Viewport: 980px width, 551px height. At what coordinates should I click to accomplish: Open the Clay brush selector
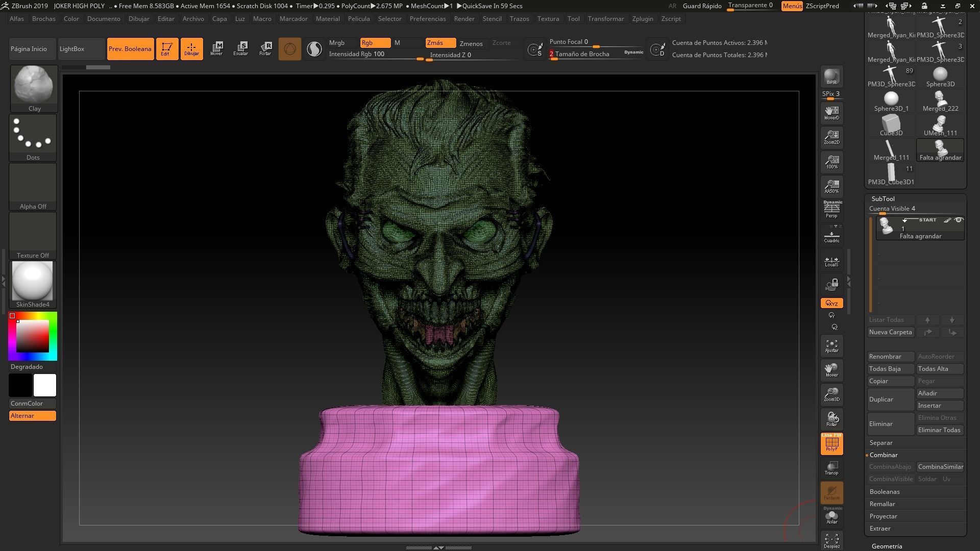tap(34, 89)
